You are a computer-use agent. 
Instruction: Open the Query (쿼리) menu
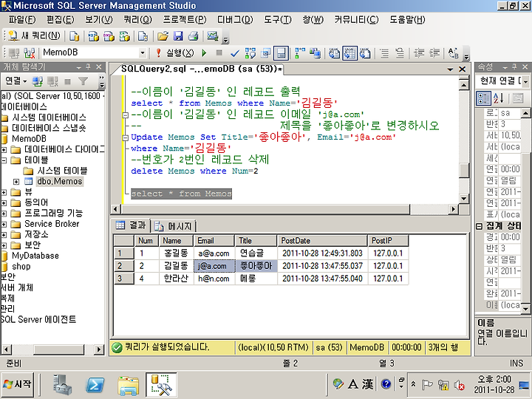(137, 20)
